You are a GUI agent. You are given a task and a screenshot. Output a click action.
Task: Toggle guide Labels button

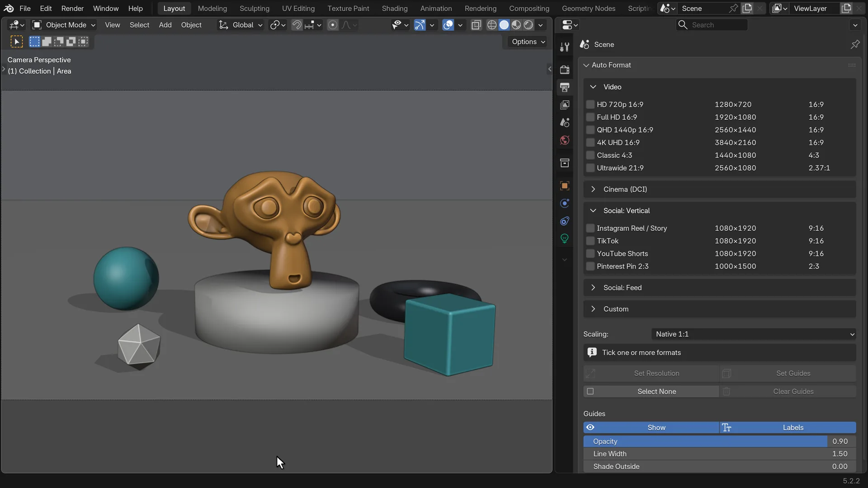pos(788,427)
